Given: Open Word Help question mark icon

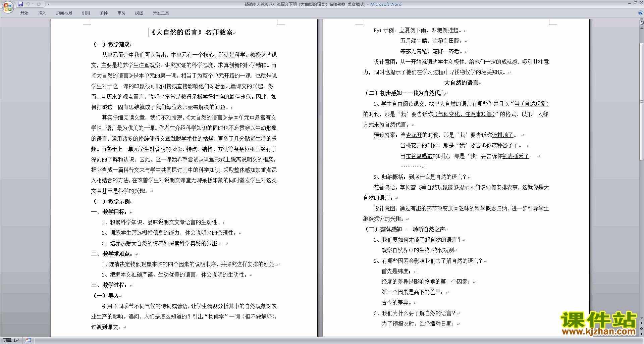Looking at the screenshot, I should [x=641, y=13].
